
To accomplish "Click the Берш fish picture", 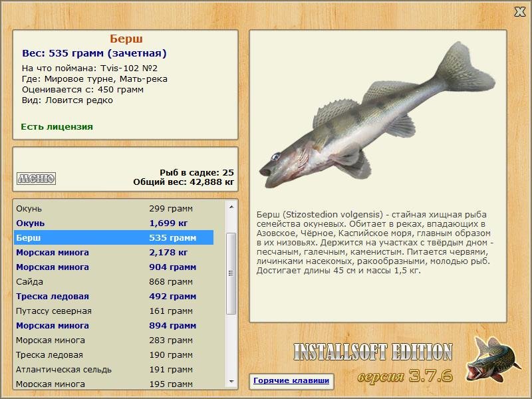I will click(377, 116).
